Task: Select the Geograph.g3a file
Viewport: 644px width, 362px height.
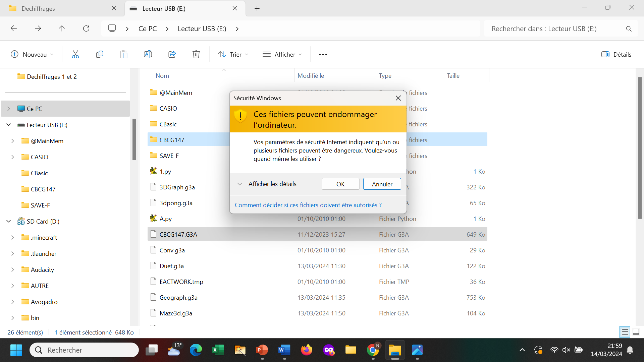Action: coord(317,297)
